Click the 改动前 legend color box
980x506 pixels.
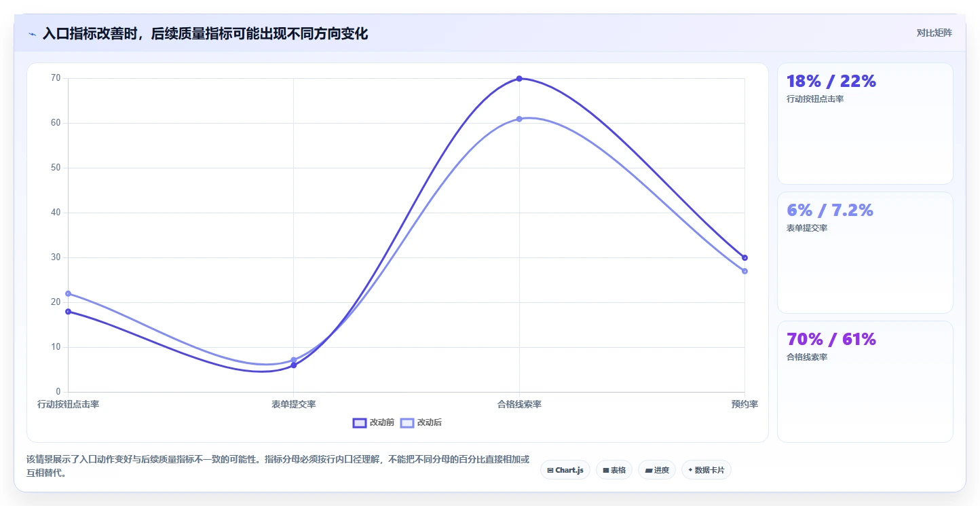click(360, 422)
